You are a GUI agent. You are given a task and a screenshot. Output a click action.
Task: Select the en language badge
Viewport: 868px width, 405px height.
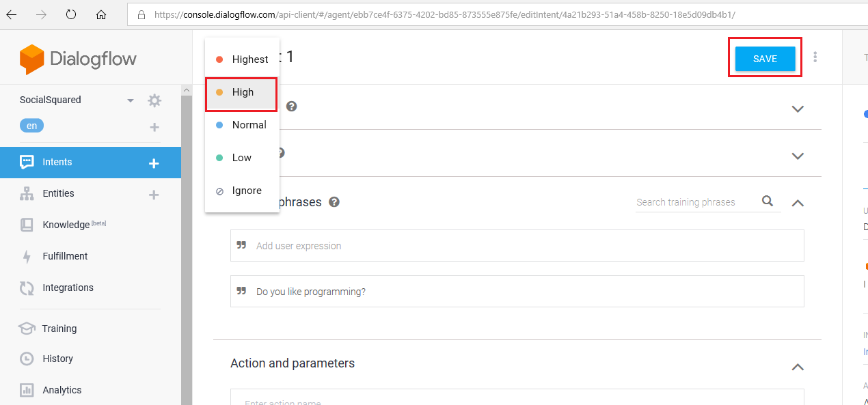coord(32,126)
